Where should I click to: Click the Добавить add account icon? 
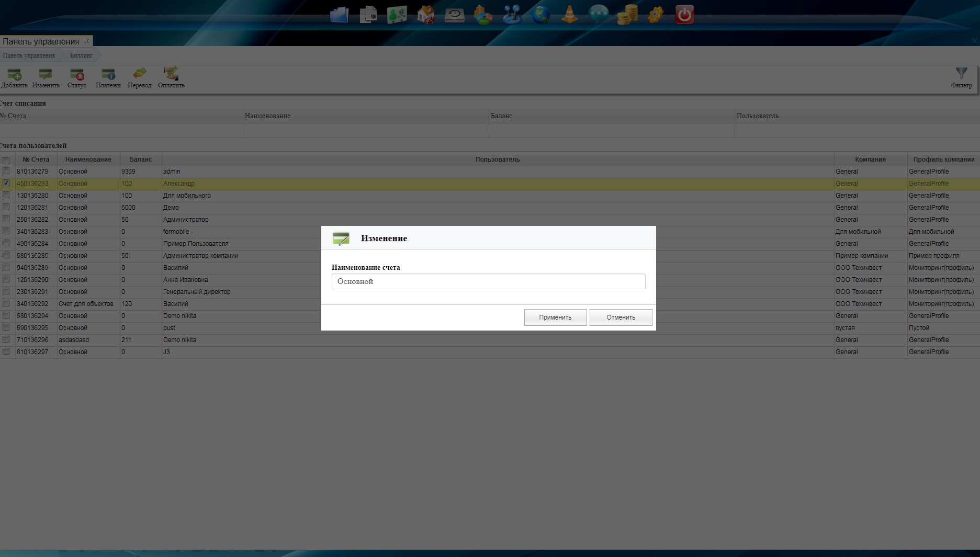[14, 74]
